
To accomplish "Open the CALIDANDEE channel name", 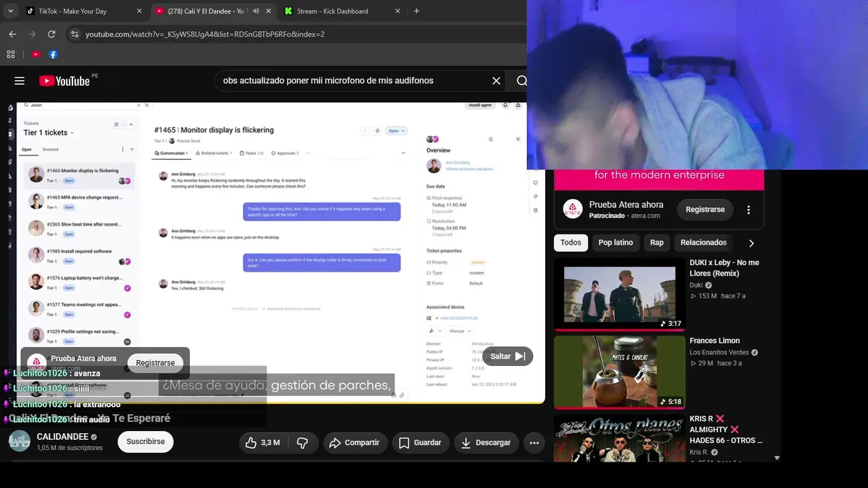I will click(x=62, y=437).
